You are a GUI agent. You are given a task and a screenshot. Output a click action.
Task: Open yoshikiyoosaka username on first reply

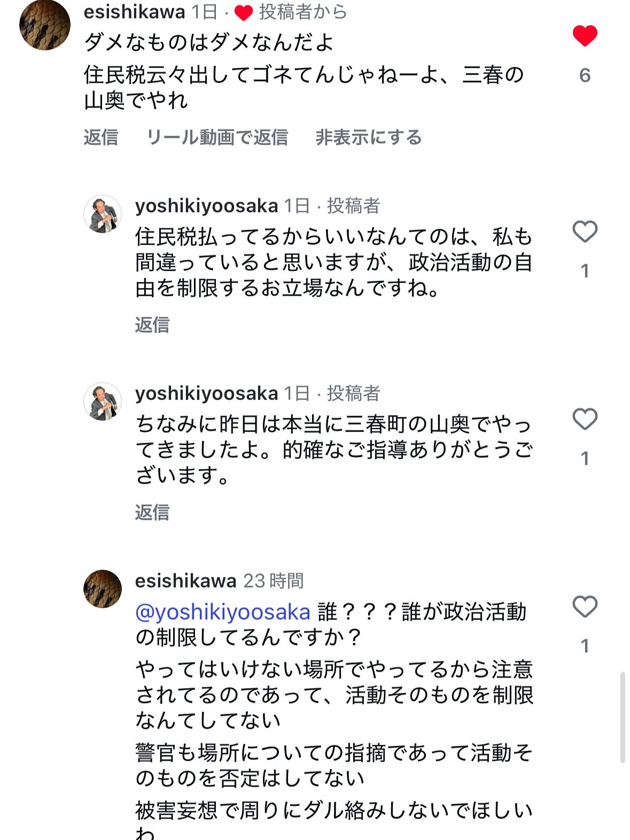[x=206, y=205]
